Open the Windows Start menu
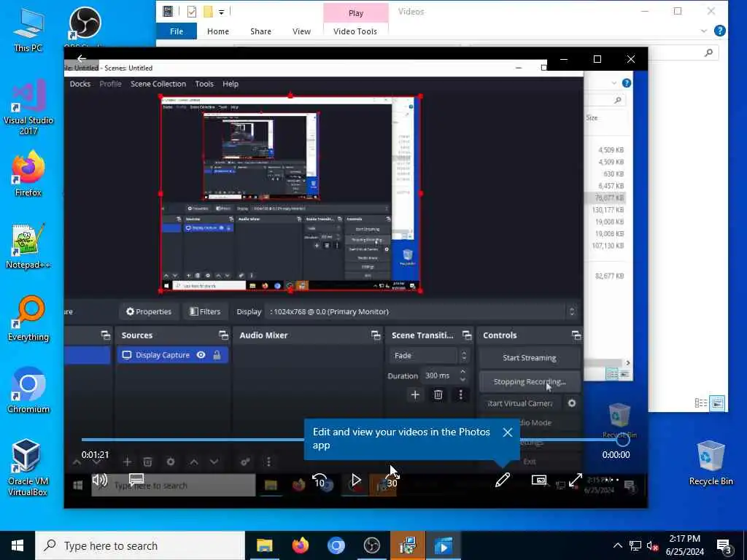Viewport: 747px width, 560px height. [18, 545]
